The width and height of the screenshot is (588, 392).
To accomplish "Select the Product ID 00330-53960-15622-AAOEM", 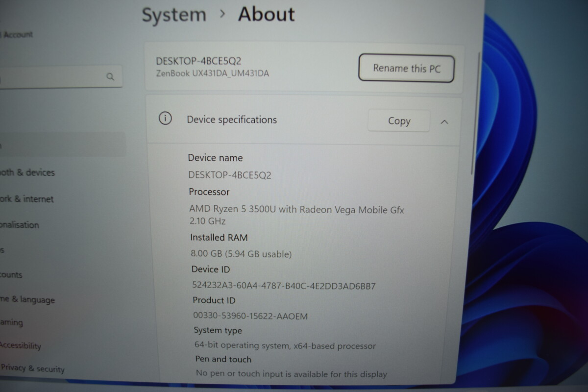I will coord(250,316).
